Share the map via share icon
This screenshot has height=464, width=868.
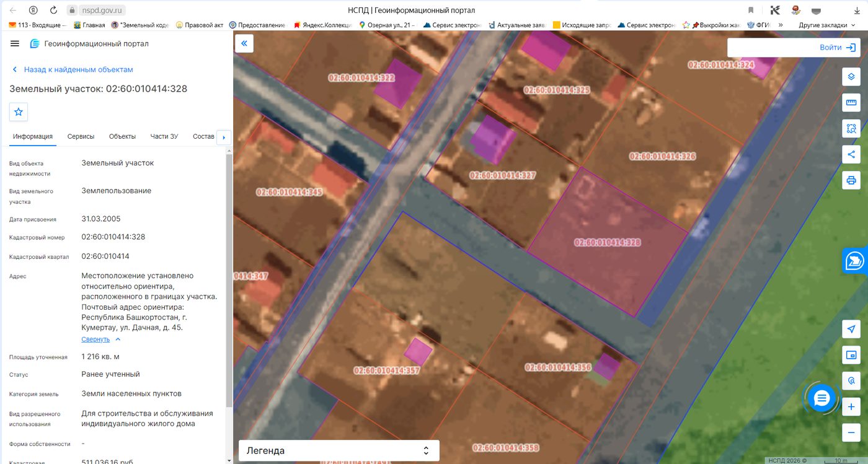[x=851, y=155]
